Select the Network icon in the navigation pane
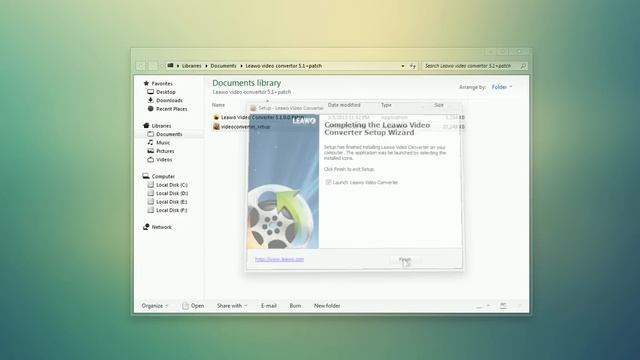 click(x=146, y=227)
